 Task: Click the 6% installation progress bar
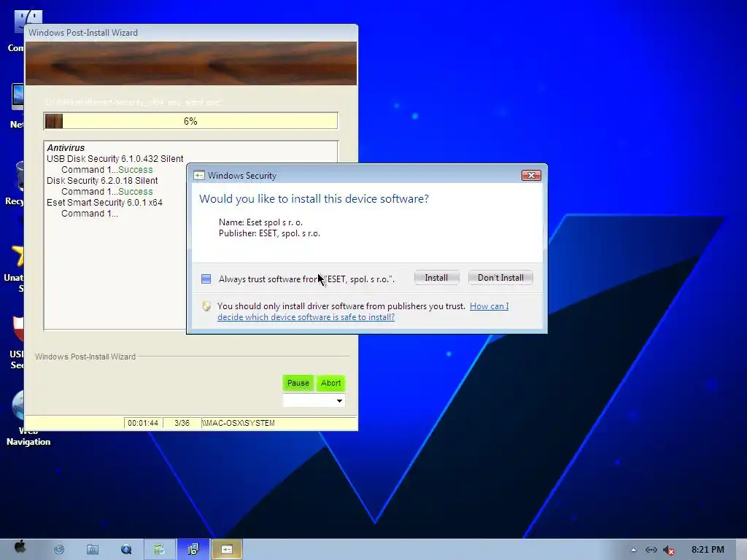(190, 121)
